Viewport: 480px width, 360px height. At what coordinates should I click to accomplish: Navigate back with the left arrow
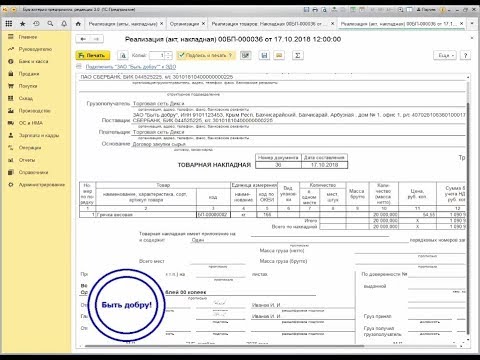point(83,39)
